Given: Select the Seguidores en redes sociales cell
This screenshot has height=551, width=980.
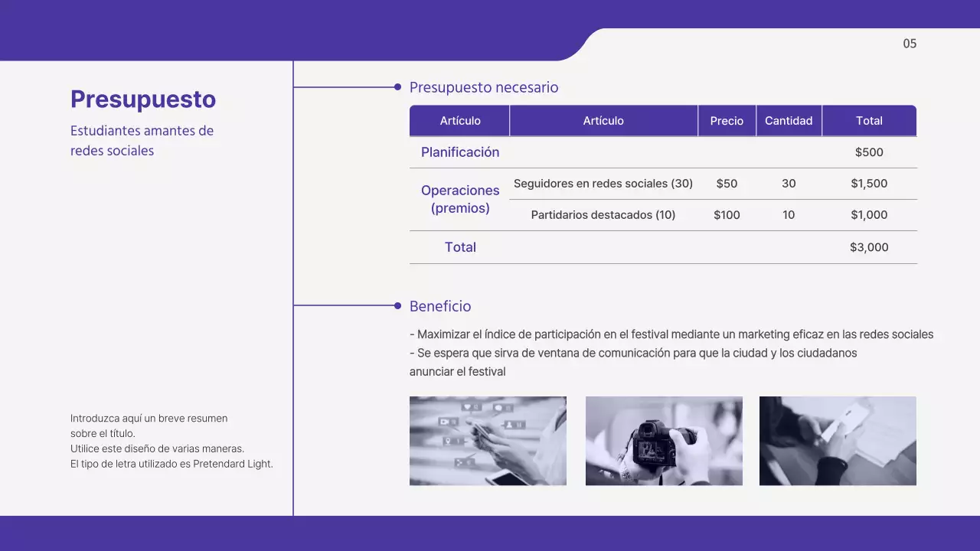Looking at the screenshot, I should [x=603, y=184].
